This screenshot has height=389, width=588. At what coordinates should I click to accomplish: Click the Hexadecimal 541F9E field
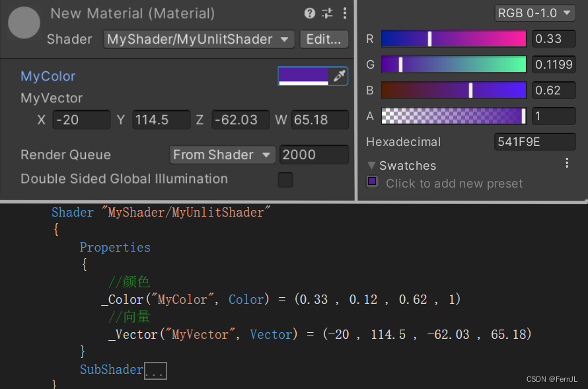tap(534, 141)
